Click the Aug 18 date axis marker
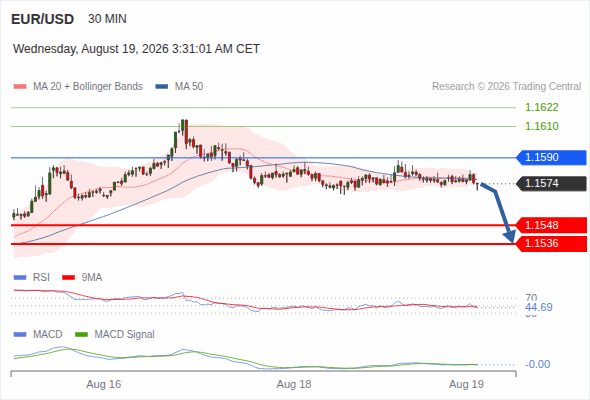 point(294,384)
